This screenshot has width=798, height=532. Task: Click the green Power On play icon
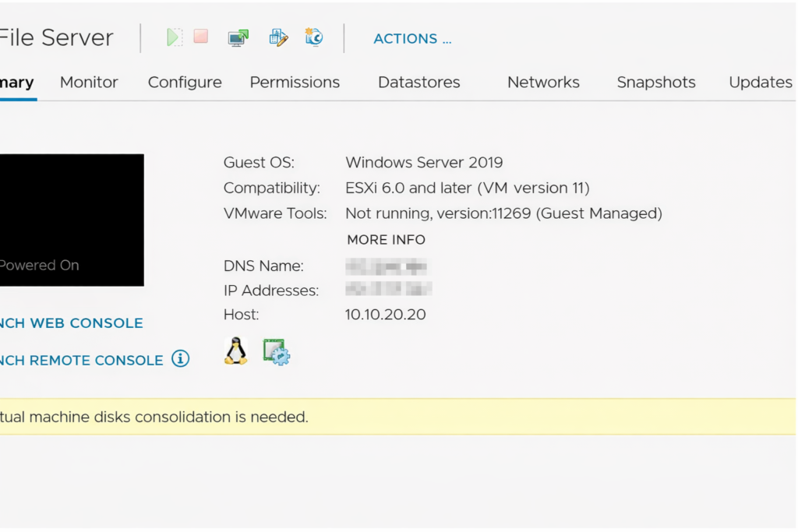pos(175,37)
